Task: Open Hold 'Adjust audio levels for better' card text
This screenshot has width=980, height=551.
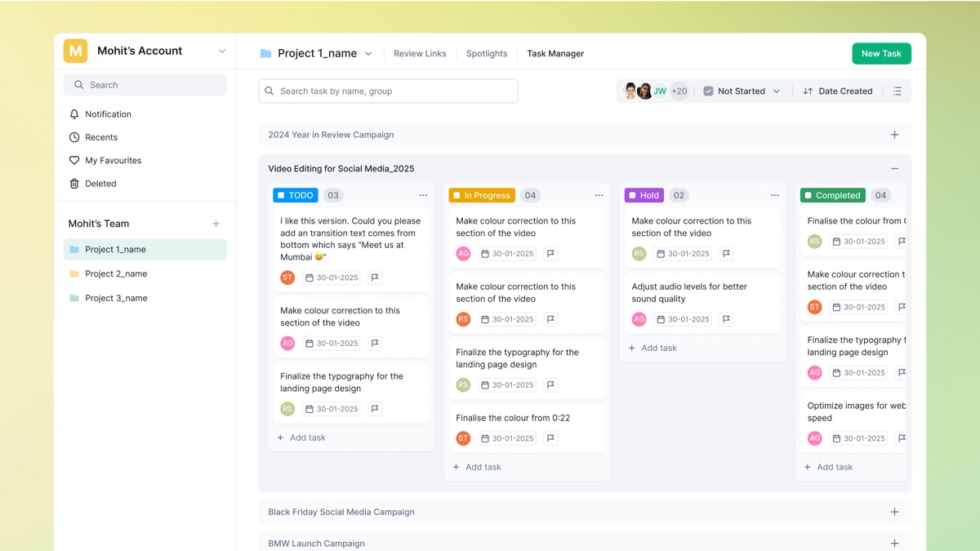Action: tap(689, 293)
